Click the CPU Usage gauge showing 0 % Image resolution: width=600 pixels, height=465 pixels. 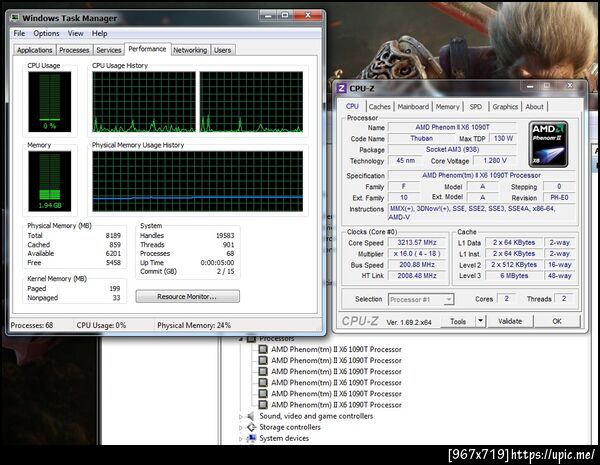(x=49, y=101)
